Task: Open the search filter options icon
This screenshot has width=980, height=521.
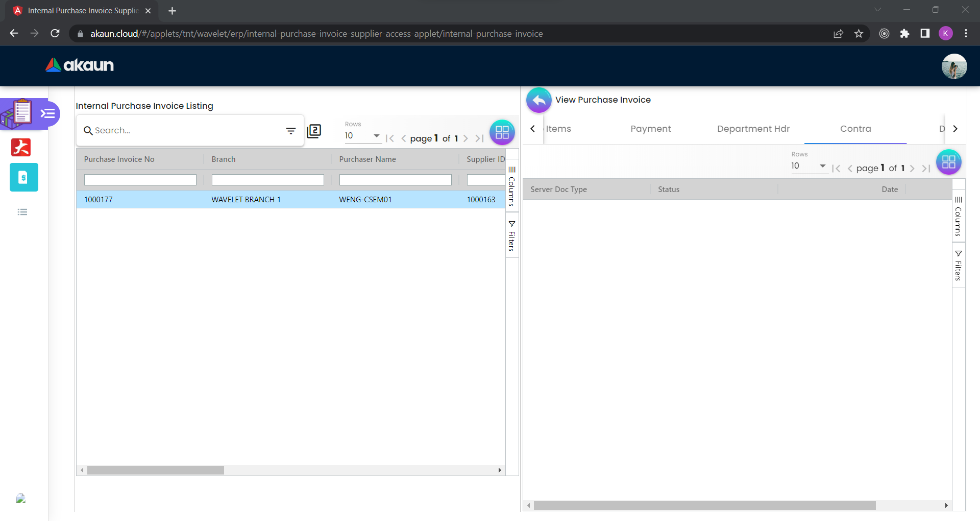Action: click(291, 131)
